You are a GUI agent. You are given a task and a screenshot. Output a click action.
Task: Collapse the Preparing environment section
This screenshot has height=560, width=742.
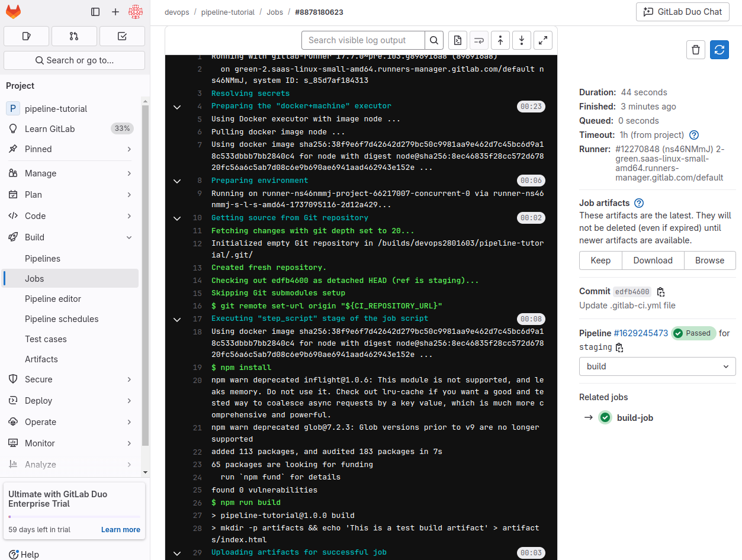tap(176, 181)
